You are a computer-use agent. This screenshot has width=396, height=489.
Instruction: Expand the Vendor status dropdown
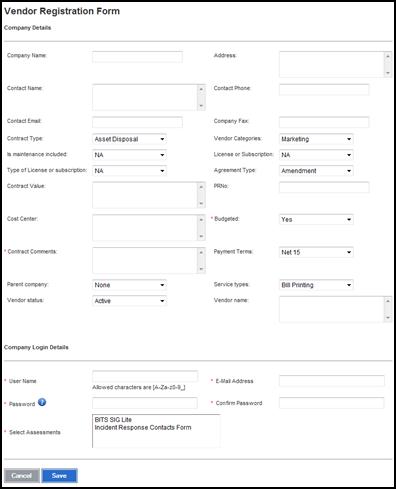[x=129, y=301]
